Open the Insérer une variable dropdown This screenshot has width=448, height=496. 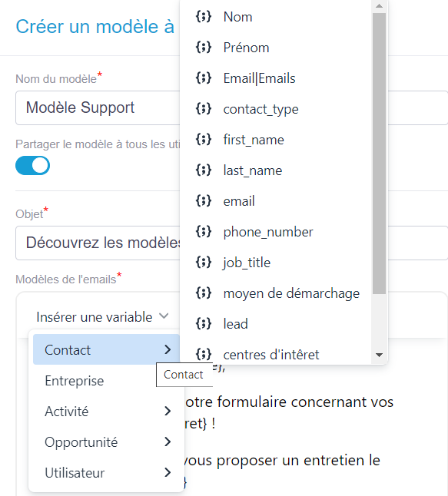(102, 316)
